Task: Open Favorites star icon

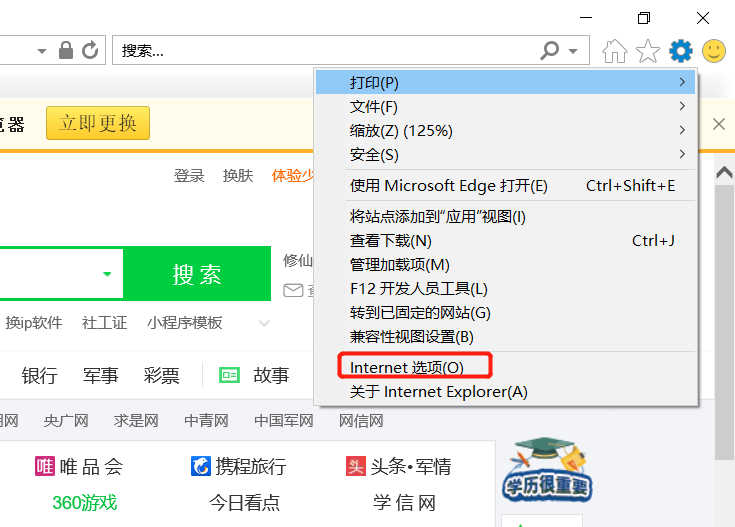Action: (x=648, y=51)
